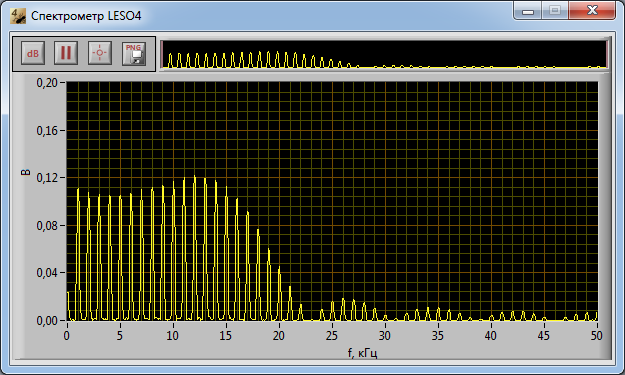This screenshot has height=375, width=625.
Task: Click the spectrum peak near 26 kHz
Action: point(343,300)
